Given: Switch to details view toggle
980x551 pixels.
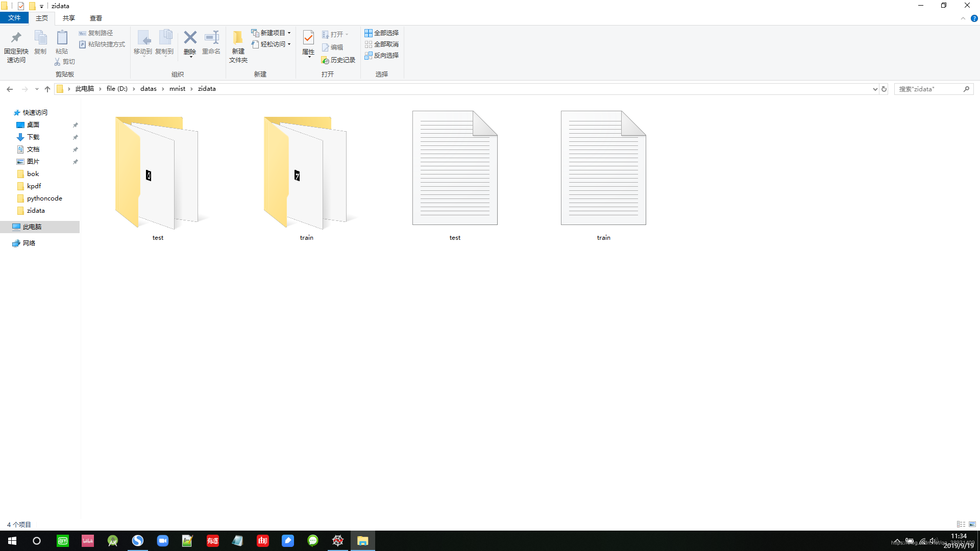Looking at the screenshot, I should (961, 524).
